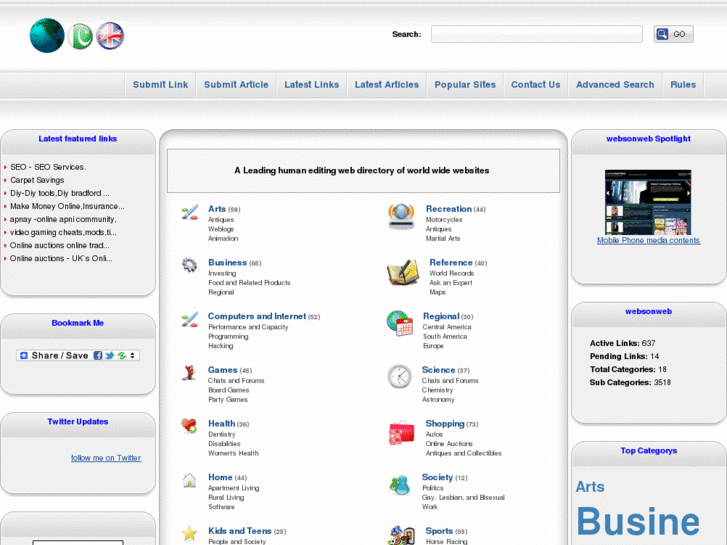Open Food and Related Products subcategory
Image resolution: width=727 pixels, height=545 pixels.
[249, 282]
